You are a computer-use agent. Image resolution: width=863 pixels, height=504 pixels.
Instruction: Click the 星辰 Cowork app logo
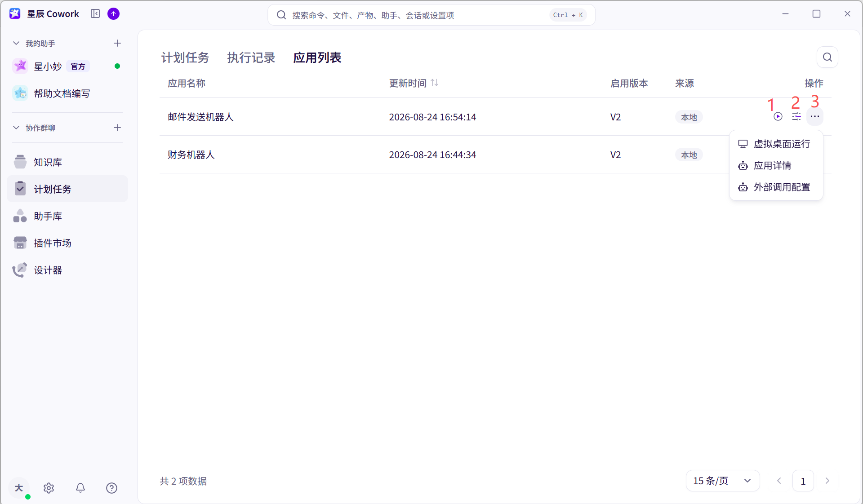coord(15,14)
